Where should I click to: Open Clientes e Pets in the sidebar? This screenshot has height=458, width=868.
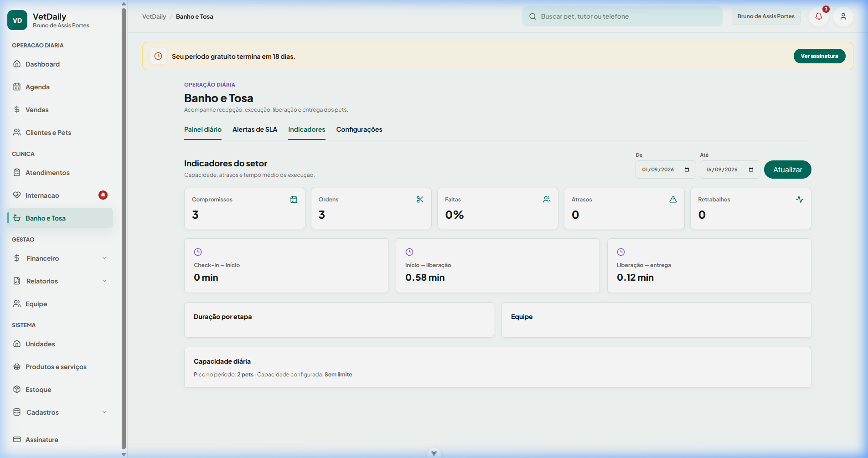point(60,133)
